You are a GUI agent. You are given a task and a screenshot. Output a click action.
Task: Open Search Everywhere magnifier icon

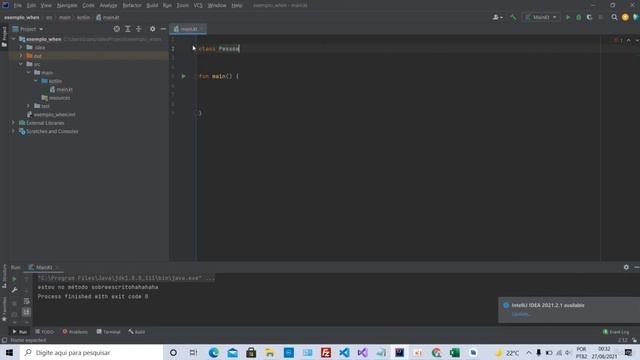(614, 17)
